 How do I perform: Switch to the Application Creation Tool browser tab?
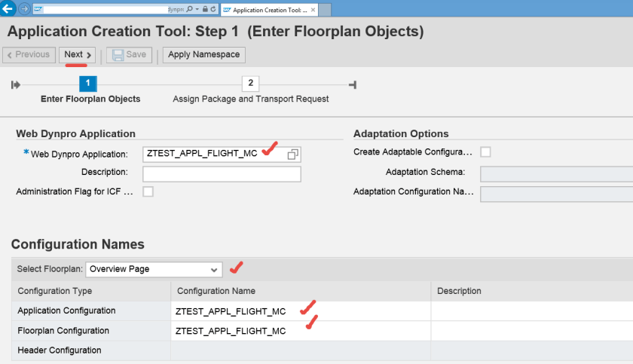click(269, 10)
